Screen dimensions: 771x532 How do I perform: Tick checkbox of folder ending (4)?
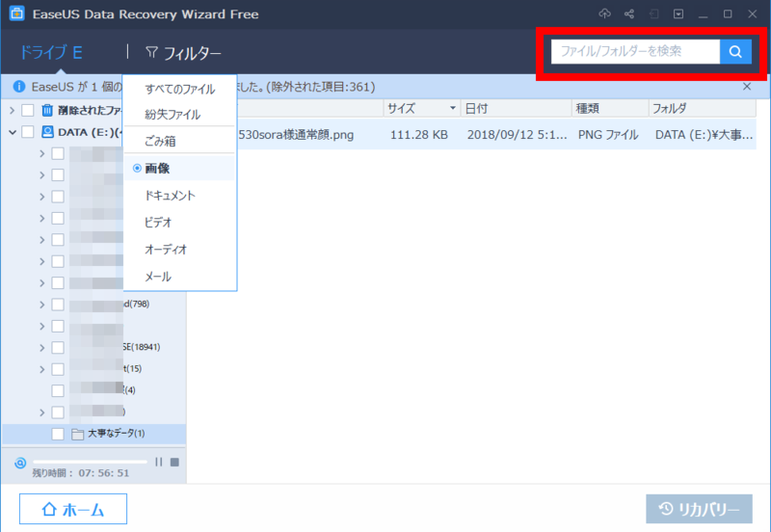[x=58, y=391]
